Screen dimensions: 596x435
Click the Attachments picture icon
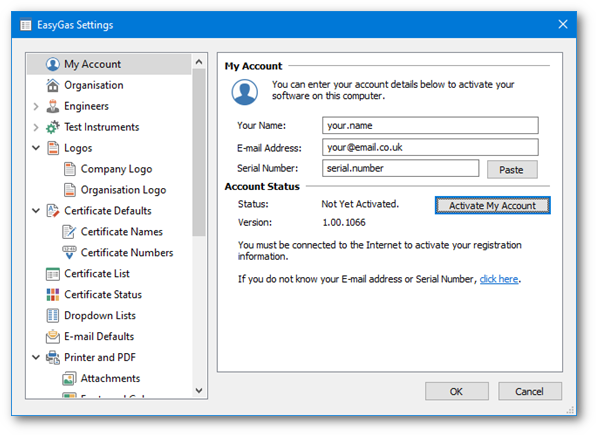point(69,378)
